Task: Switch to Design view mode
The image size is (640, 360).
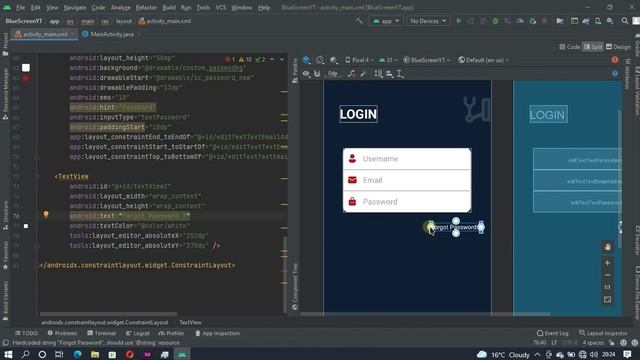Action: pos(618,47)
